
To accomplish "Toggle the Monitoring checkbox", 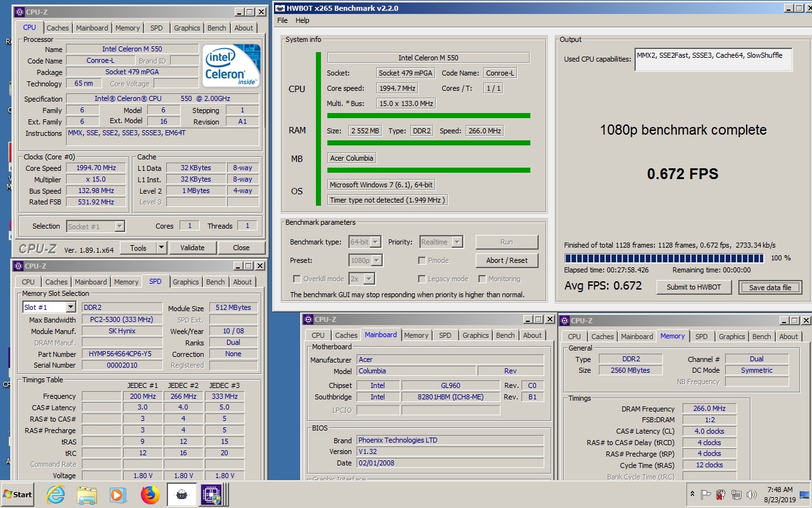I will pos(482,279).
